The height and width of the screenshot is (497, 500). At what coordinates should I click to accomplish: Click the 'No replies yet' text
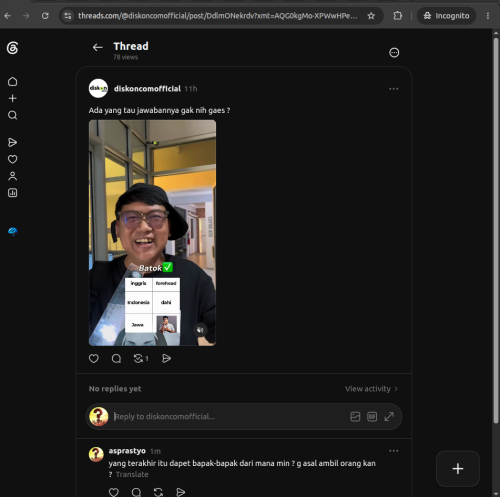115,389
